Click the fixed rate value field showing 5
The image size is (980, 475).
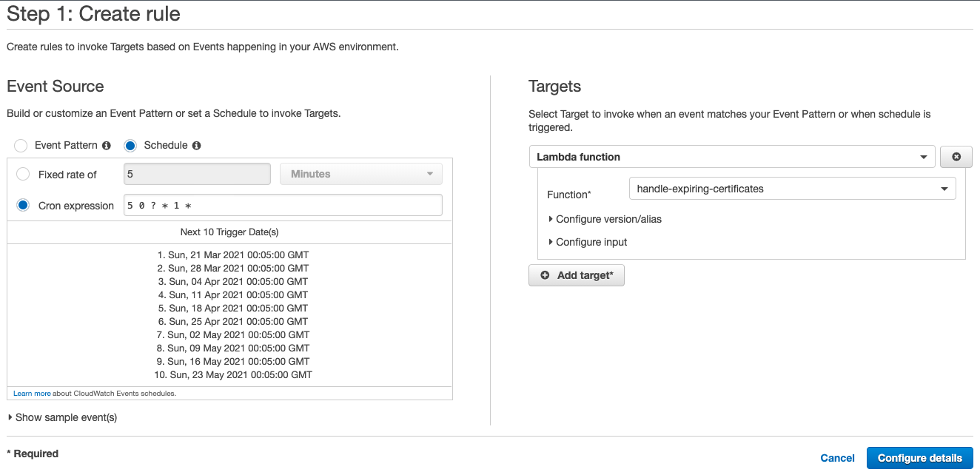pyautogui.click(x=196, y=173)
